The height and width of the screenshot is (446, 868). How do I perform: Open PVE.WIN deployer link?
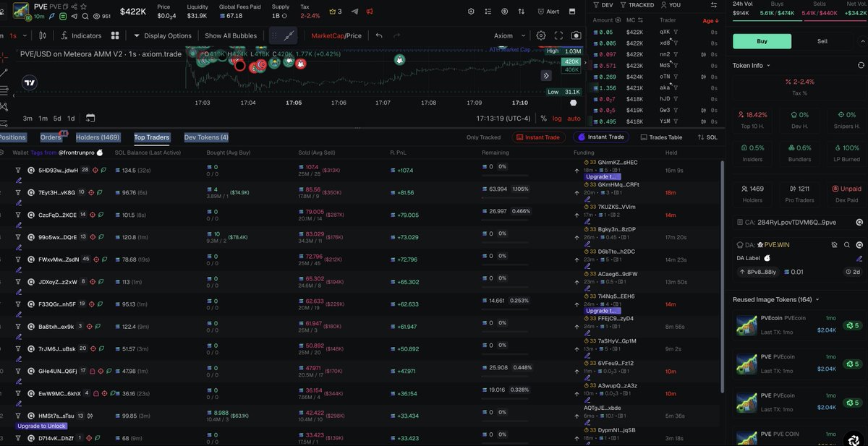[x=778, y=245]
